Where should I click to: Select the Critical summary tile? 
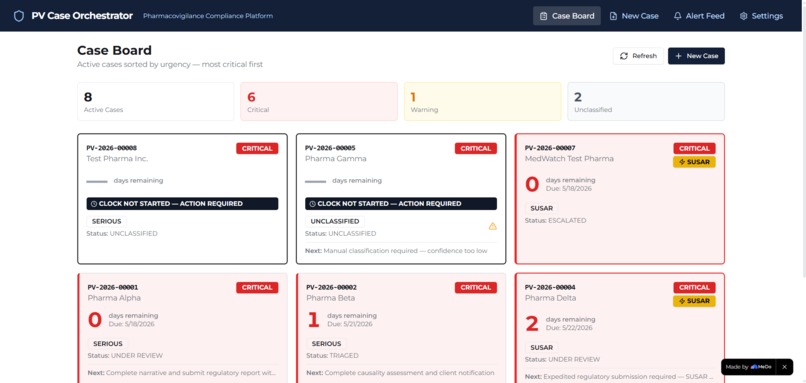click(x=319, y=101)
